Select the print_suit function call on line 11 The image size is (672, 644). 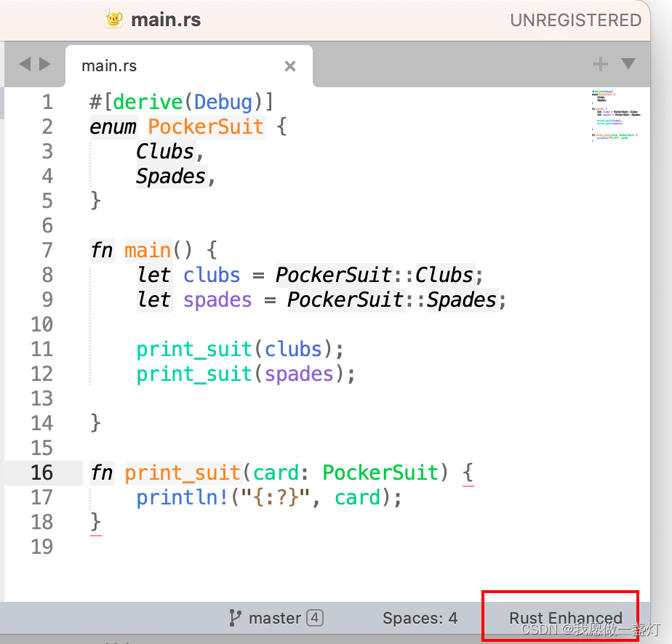coord(193,349)
